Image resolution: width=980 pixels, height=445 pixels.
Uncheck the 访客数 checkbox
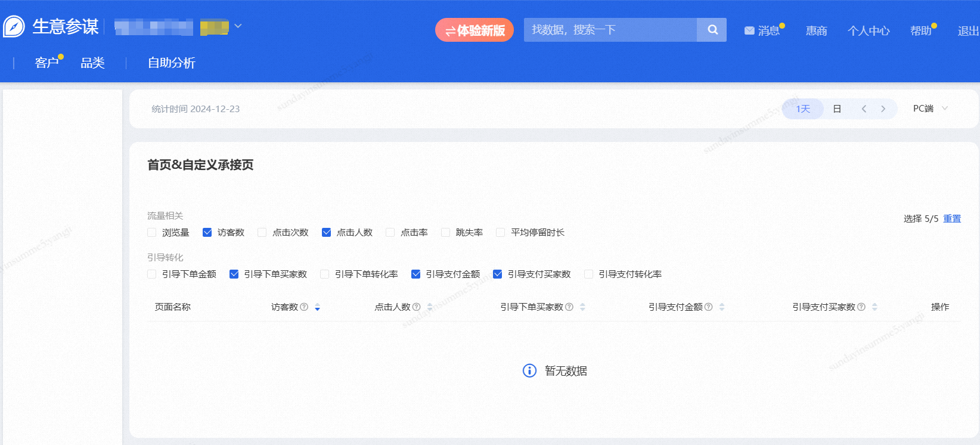tap(207, 232)
